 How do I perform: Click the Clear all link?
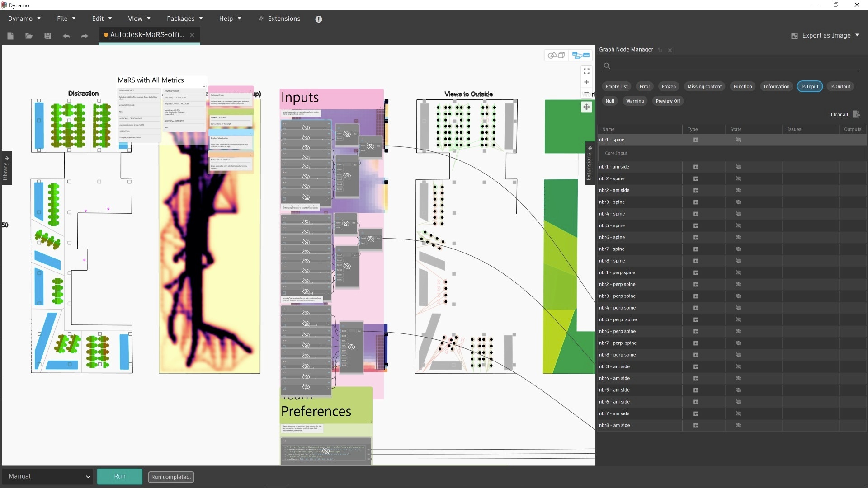(839, 114)
